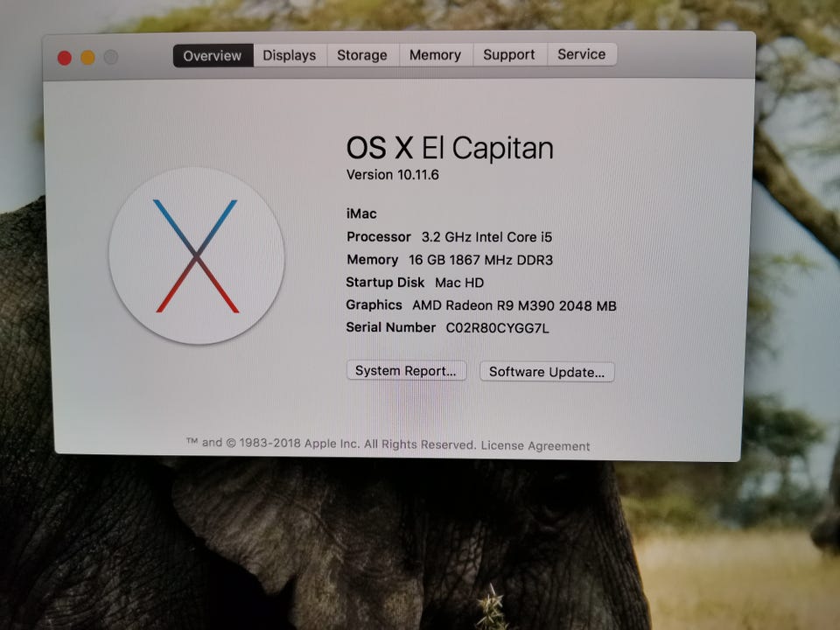Image resolution: width=840 pixels, height=630 pixels.
Task: Launch Software Update
Action: (x=546, y=372)
